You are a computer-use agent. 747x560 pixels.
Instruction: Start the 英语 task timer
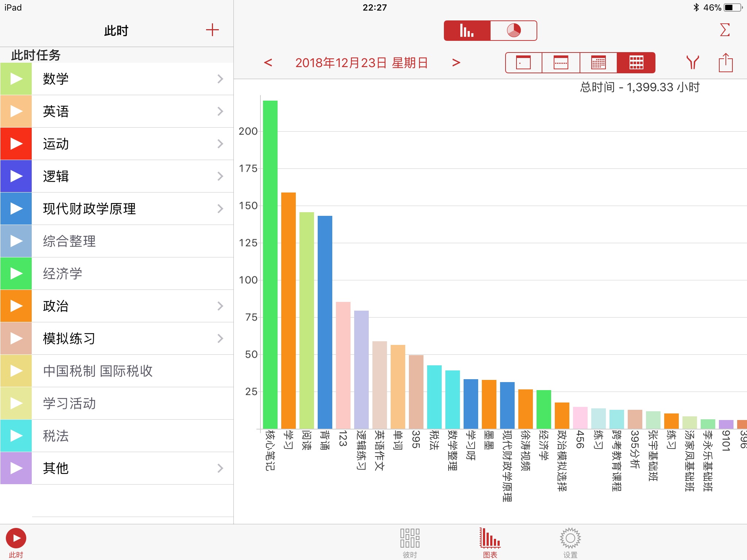[x=16, y=111]
